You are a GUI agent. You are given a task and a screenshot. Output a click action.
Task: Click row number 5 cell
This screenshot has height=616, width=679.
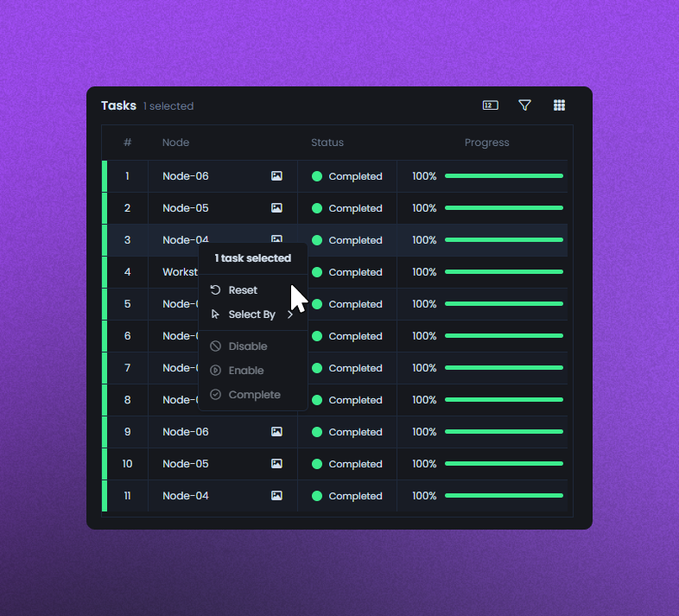pyautogui.click(x=127, y=304)
